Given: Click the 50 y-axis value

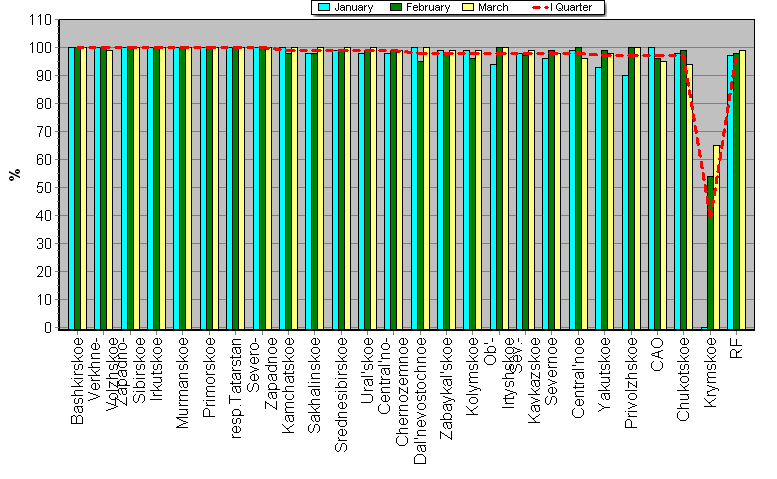Looking at the screenshot, I should (x=44, y=188).
